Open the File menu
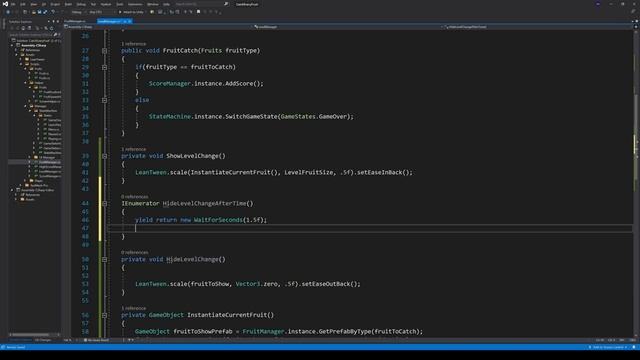 13,4
